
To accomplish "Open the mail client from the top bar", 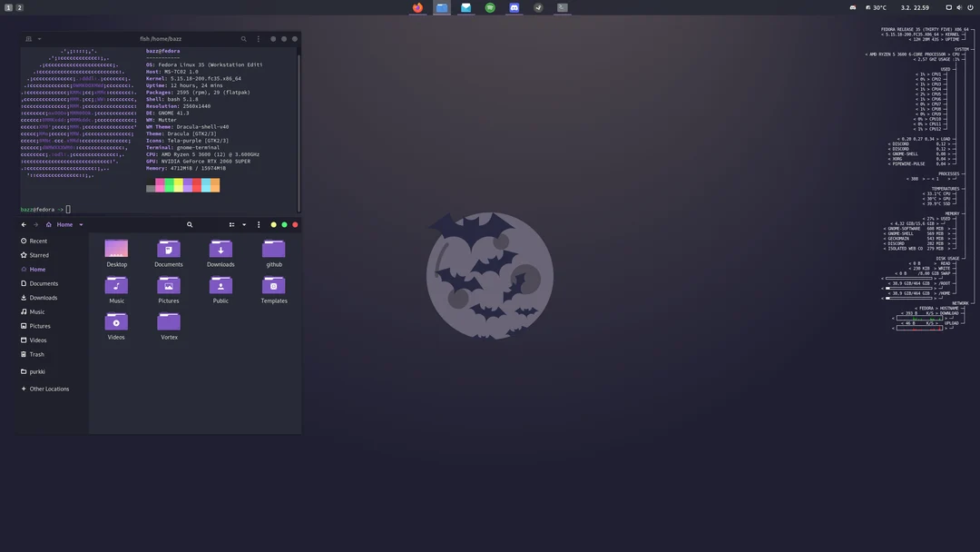I will [x=465, y=7].
